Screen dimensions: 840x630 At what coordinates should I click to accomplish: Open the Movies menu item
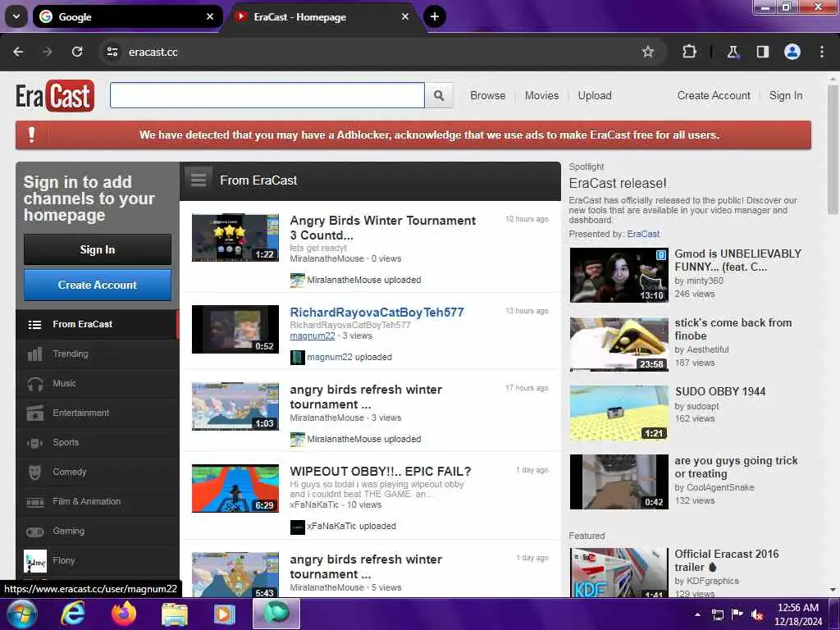[541, 95]
